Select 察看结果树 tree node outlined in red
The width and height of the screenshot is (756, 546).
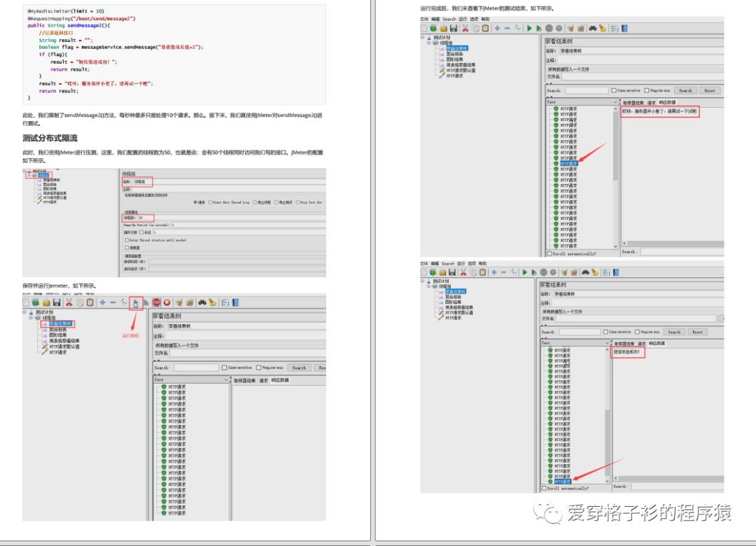tap(58, 323)
